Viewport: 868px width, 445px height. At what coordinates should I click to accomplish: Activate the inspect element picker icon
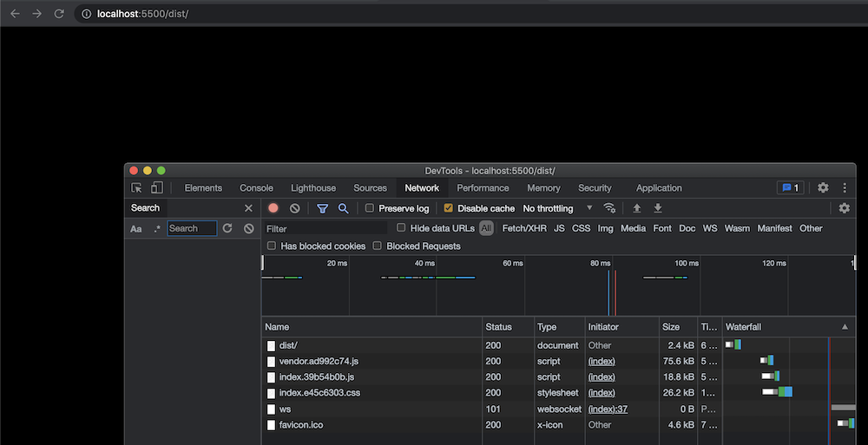click(136, 187)
